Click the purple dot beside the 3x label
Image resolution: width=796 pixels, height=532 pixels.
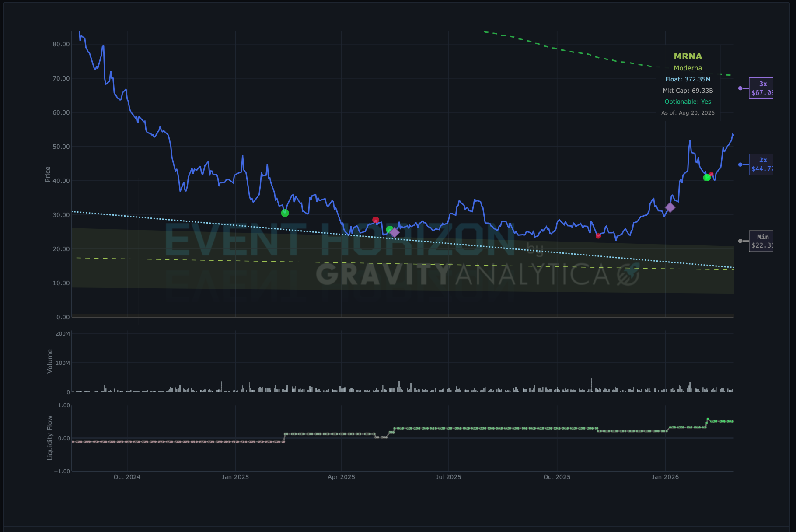coord(740,88)
